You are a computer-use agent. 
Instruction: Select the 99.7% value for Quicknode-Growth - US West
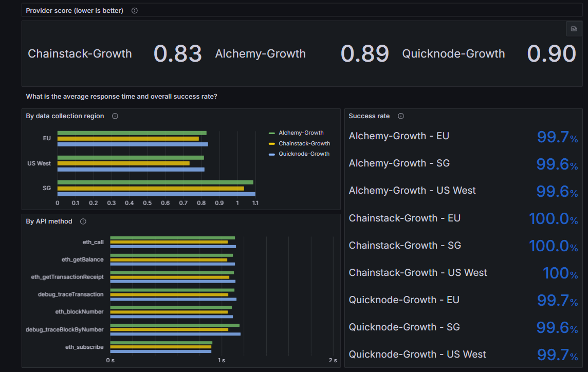coord(557,355)
